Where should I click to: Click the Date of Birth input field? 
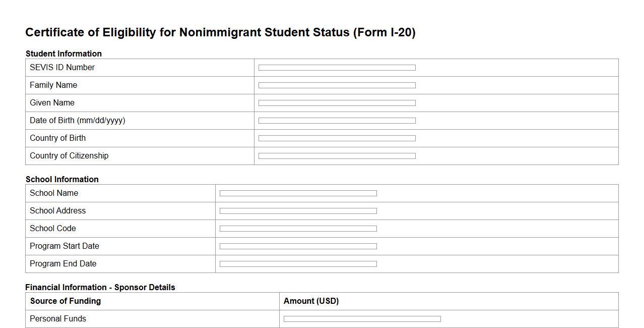(x=337, y=121)
